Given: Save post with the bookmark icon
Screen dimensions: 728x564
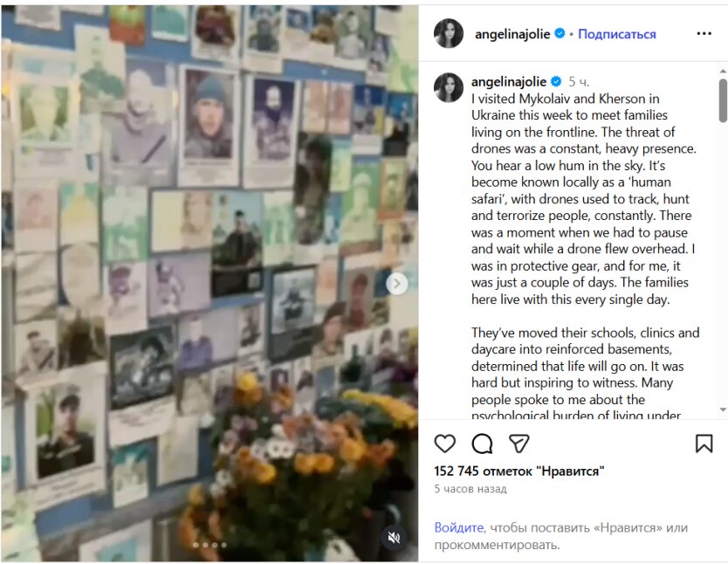Looking at the screenshot, I should pyautogui.click(x=704, y=444).
